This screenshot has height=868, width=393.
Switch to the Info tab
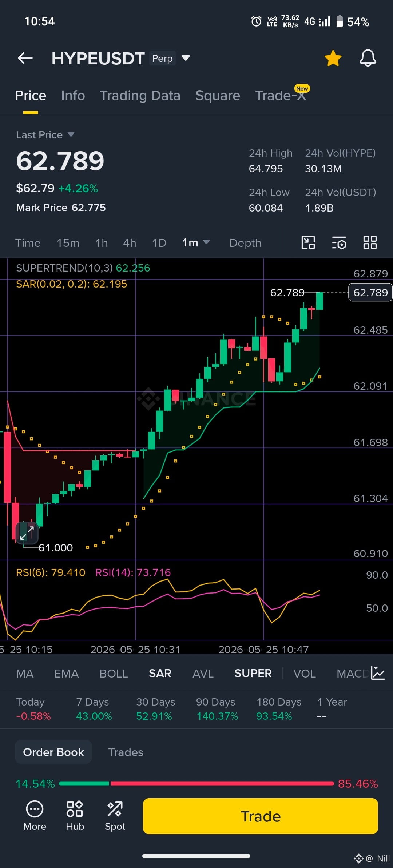click(73, 96)
